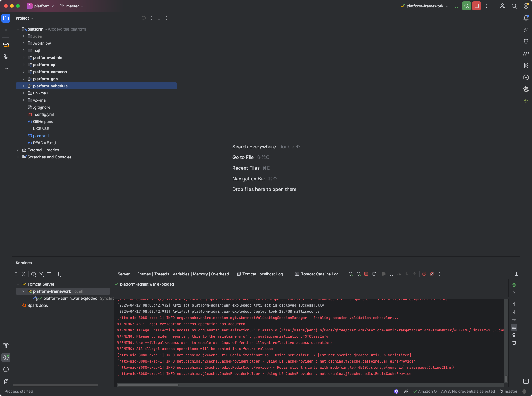Image resolution: width=532 pixels, height=396 pixels.
Task: Clear console with trash icon
Action: (514, 343)
